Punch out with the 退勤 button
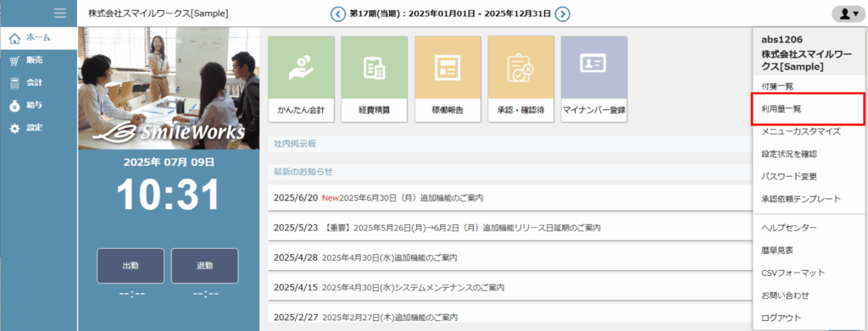This screenshot has height=331, width=868. click(205, 266)
